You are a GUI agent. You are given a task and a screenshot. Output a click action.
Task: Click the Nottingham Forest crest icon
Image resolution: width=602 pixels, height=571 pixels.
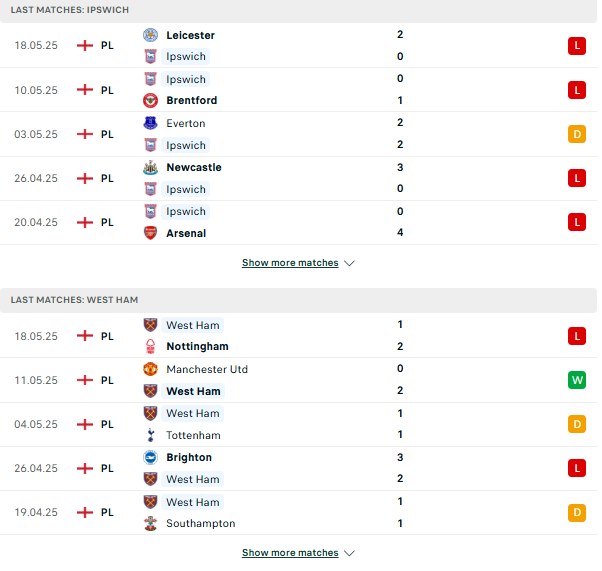[150, 346]
